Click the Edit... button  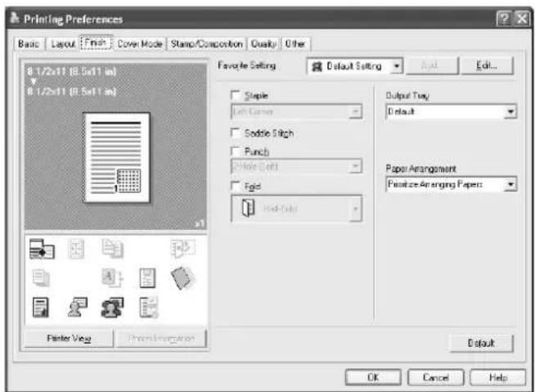[487, 65]
